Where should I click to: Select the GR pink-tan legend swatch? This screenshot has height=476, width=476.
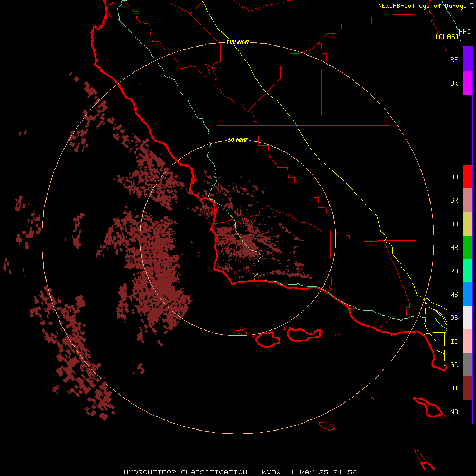pyautogui.click(x=467, y=200)
